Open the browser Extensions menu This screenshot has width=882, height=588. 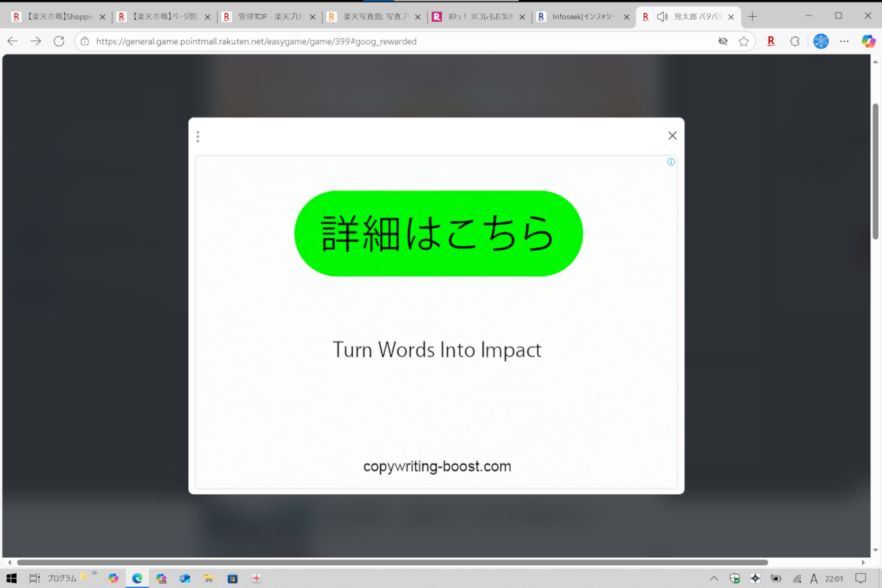(x=795, y=41)
